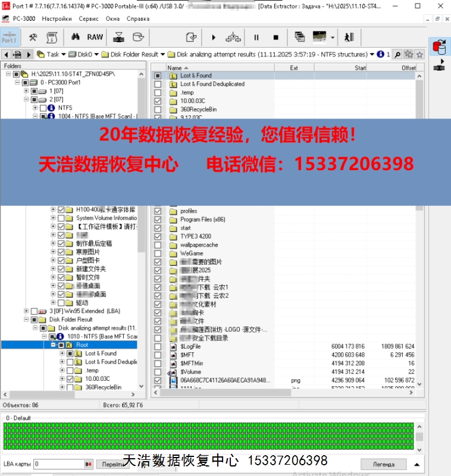The width and height of the screenshot is (451, 476).
Task: Click the Play start arrow icon
Action: pos(214,37)
